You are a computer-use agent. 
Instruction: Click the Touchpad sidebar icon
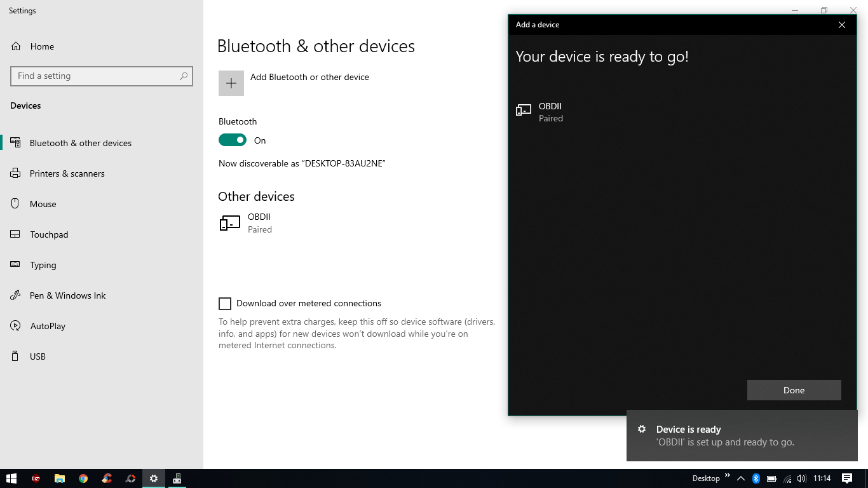[x=15, y=234]
